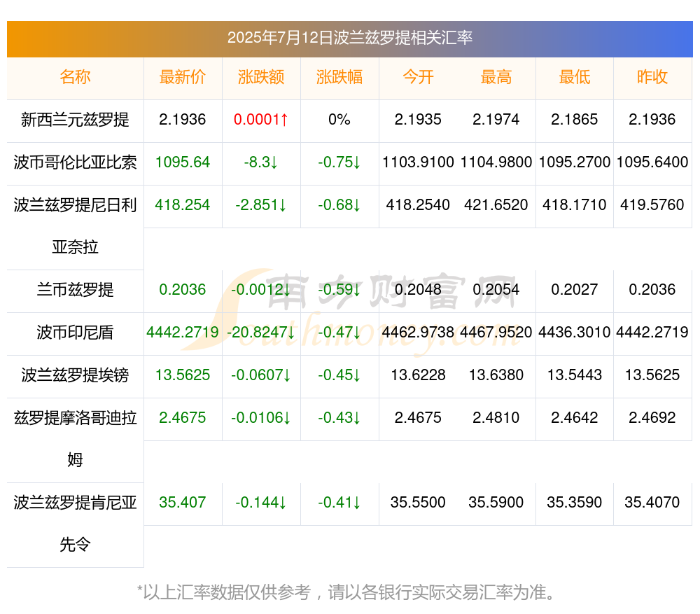Select the 涨跌幅 column header
This screenshot has width=700, height=614.
pyautogui.click(x=339, y=77)
